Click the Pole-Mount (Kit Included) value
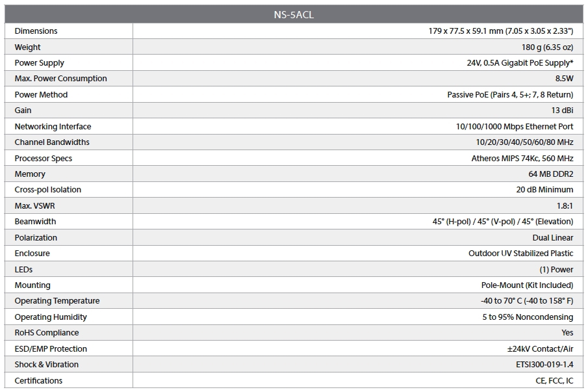Image resolution: width=588 pixels, height=392 pixels. [x=527, y=285]
